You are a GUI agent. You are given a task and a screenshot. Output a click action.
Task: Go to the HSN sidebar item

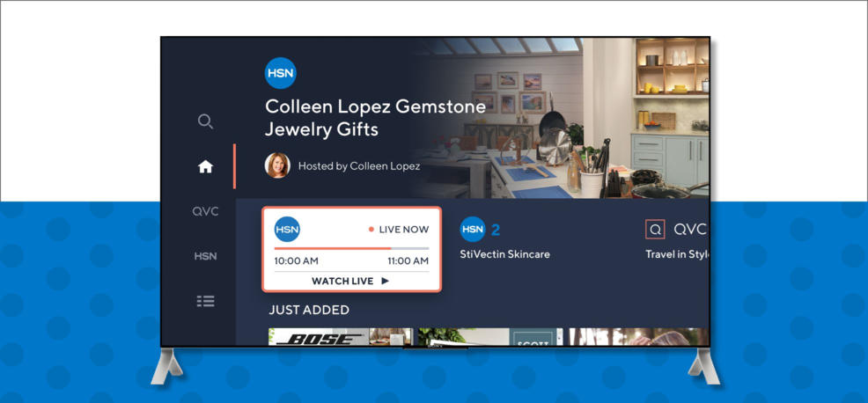point(205,256)
